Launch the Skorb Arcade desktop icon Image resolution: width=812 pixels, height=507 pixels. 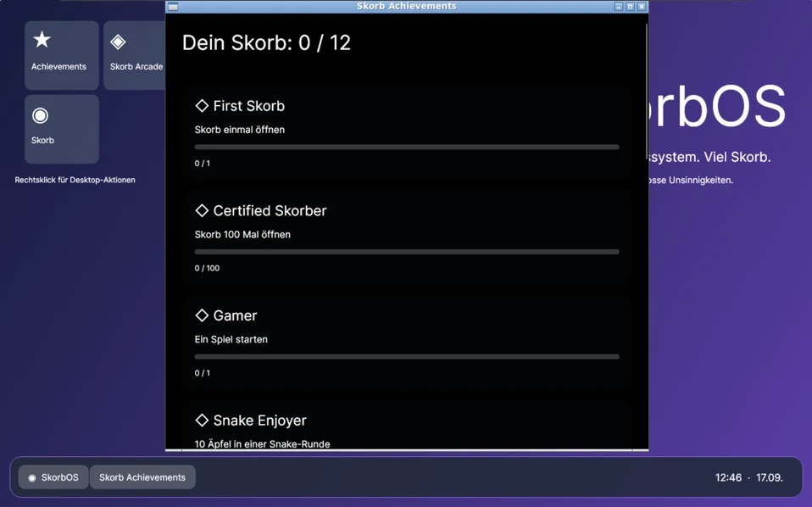tap(135, 55)
